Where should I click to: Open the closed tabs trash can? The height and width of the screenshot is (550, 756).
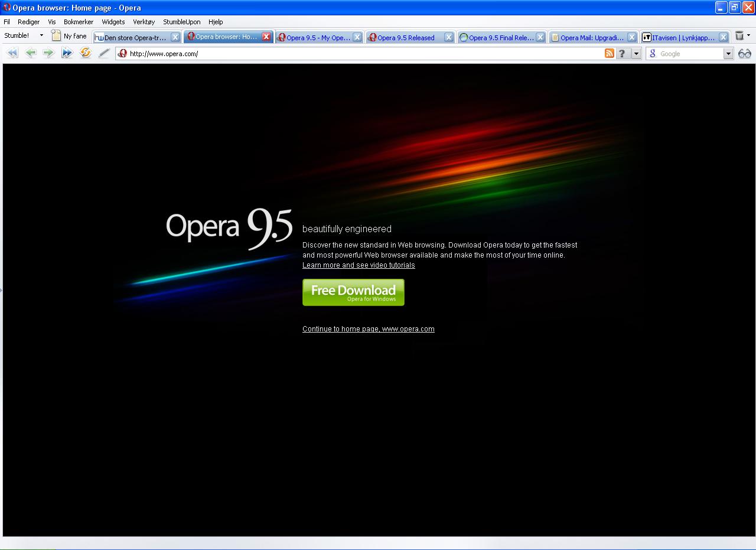739,36
